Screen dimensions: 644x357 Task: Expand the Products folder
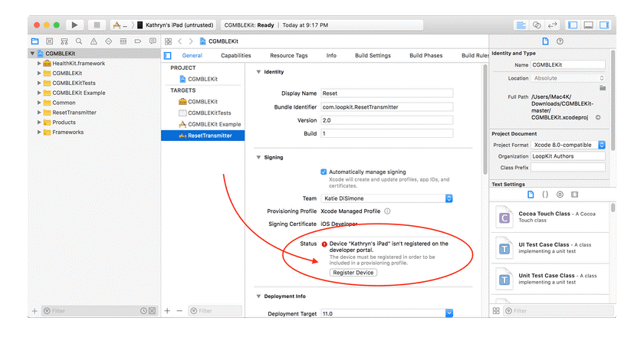(x=39, y=123)
